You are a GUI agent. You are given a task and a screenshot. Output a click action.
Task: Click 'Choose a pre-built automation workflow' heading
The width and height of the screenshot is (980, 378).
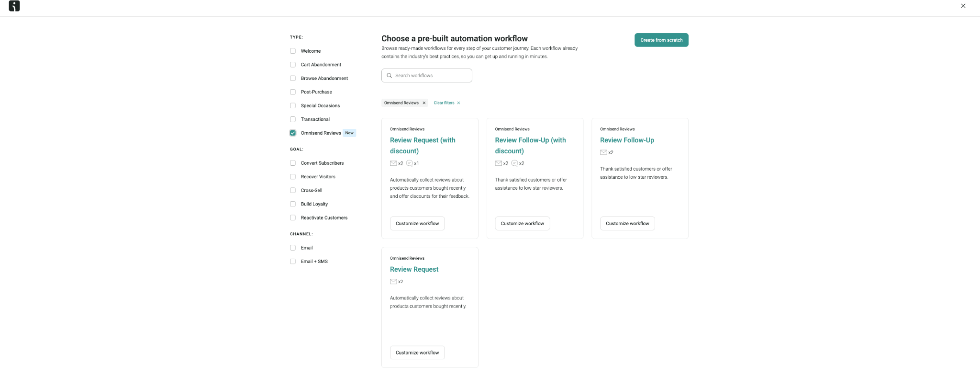[455, 39]
